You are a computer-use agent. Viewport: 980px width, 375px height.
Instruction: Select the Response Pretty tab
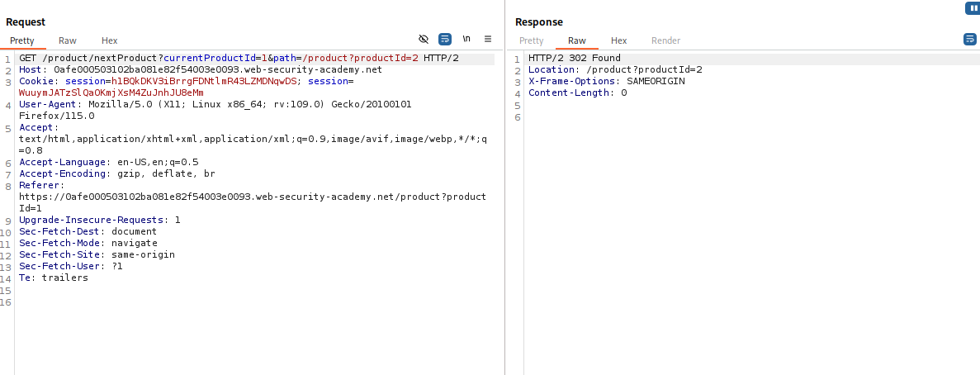coord(531,40)
